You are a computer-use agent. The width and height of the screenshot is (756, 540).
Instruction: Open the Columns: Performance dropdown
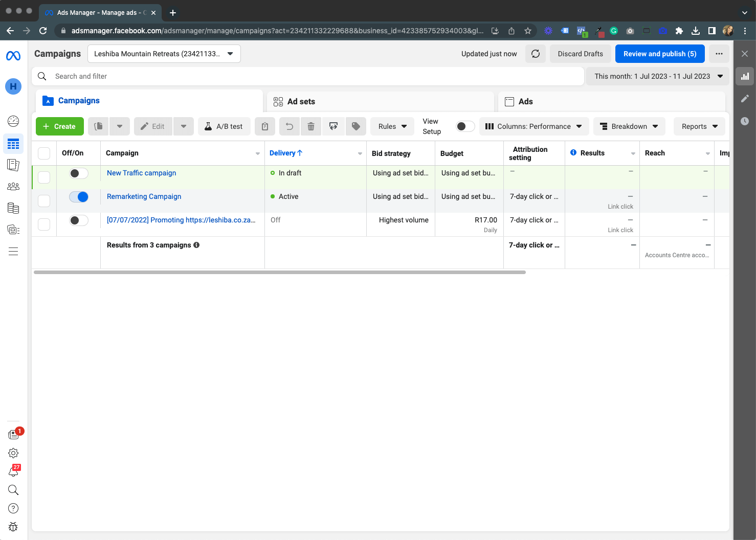click(533, 126)
